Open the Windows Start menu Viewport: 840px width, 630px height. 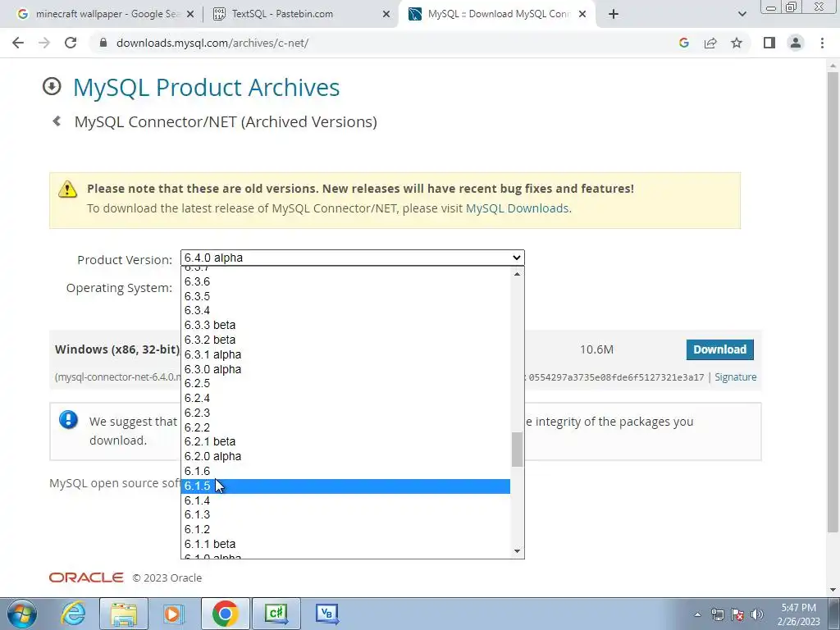pos(22,614)
